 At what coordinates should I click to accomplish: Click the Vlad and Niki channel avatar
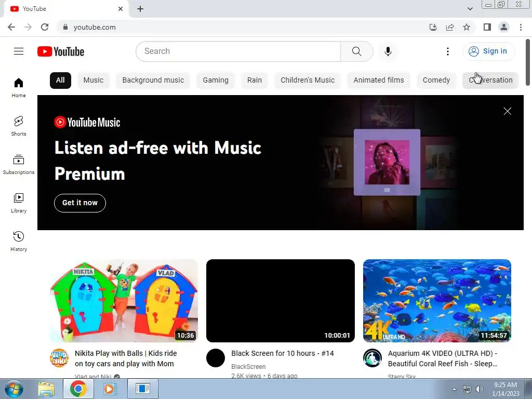click(x=59, y=358)
